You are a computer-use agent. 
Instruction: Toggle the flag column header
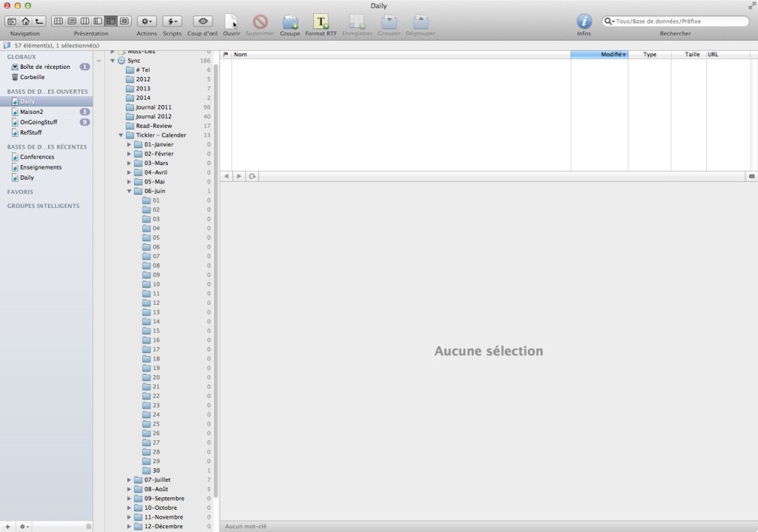pyautogui.click(x=226, y=55)
